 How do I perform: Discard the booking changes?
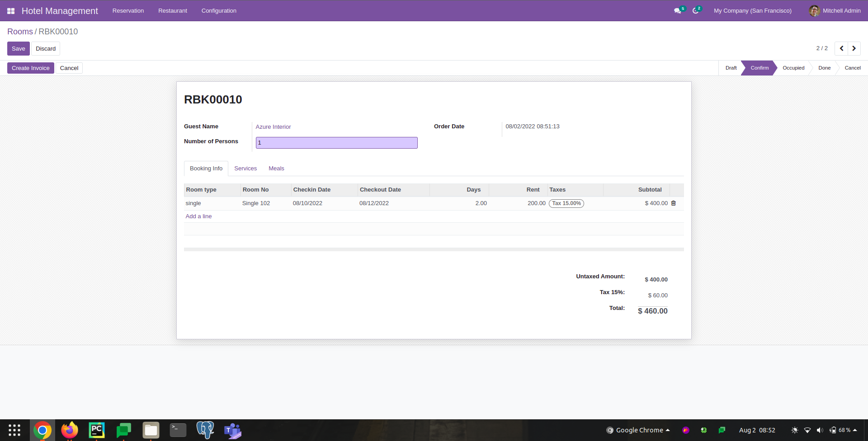46,49
